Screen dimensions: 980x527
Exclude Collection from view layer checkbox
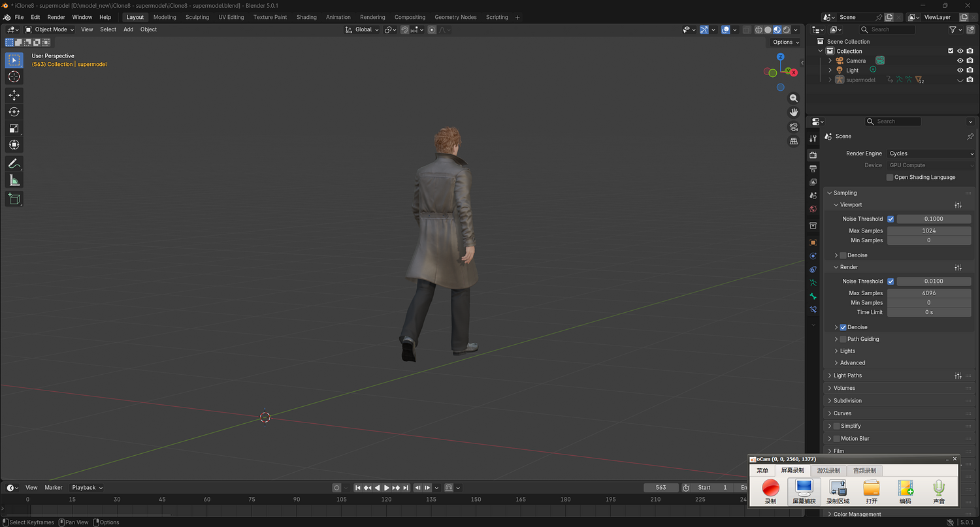point(951,51)
